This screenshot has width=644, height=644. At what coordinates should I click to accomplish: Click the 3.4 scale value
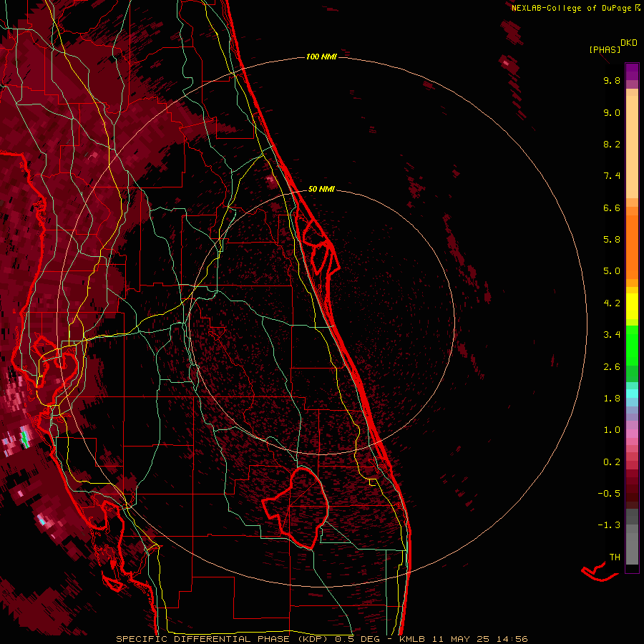point(612,335)
